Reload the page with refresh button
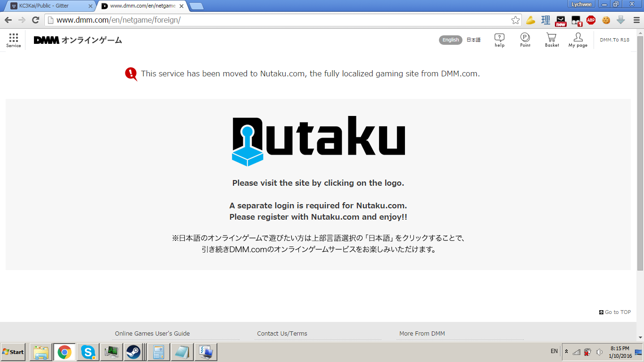644x362 pixels. [x=35, y=20]
